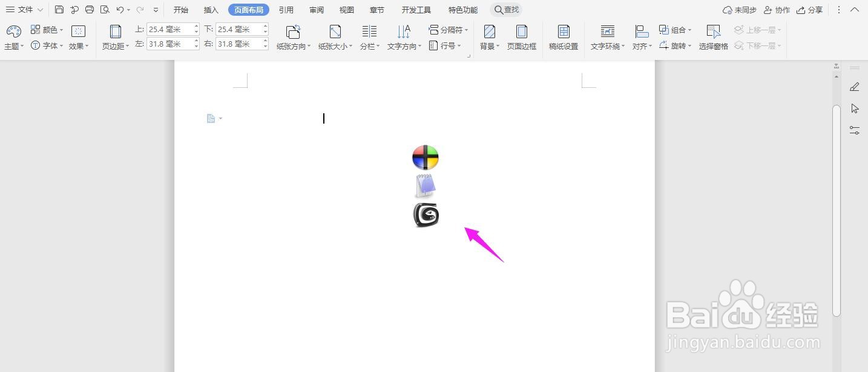Switch to the 视图 (View) tab
868x372 pixels.
[347, 10]
